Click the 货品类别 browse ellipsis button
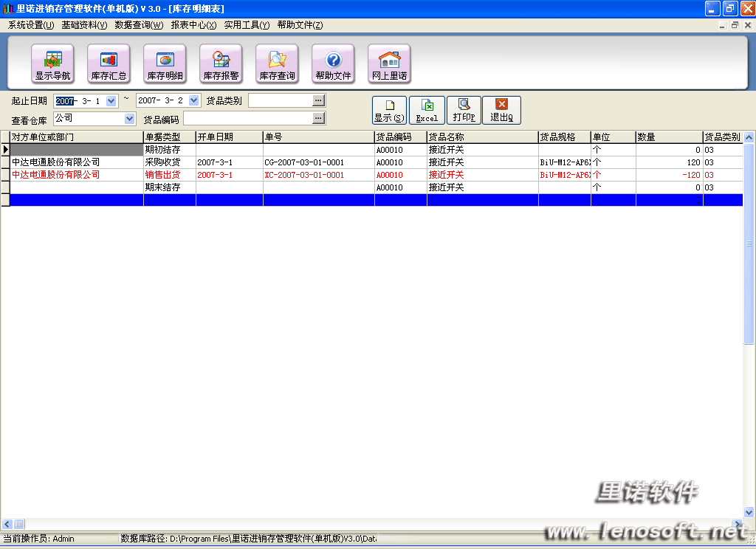Viewport: 756px width, 549px height. 318,100
